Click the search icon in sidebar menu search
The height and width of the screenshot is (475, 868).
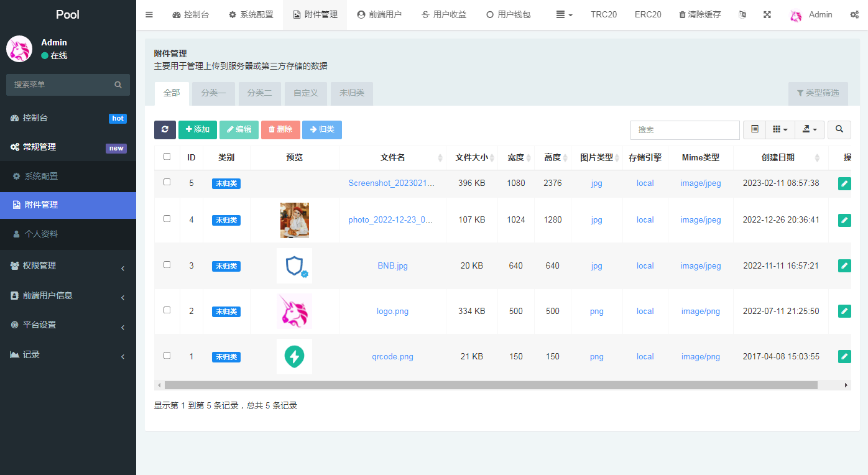click(118, 85)
